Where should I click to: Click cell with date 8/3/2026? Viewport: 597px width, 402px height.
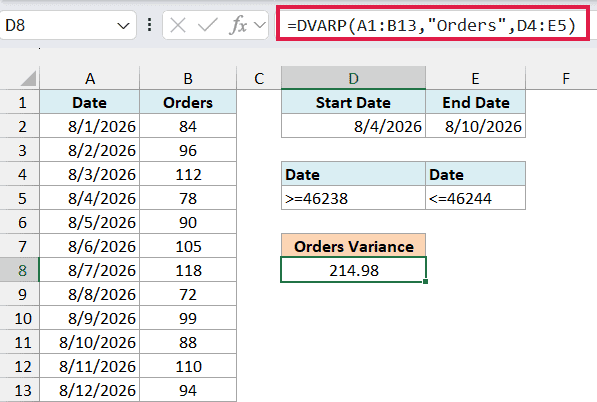click(x=89, y=174)
